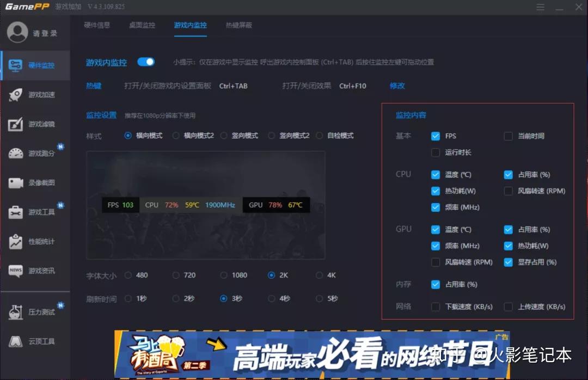The image size is (588, 380).
Task: Click the 修改 hotkey link
Action: (397, 86)
